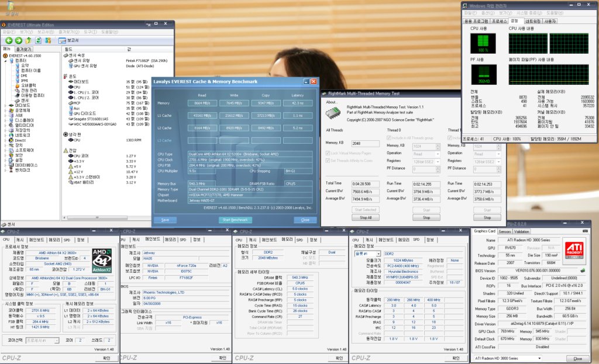
Task: Click Thread 0 PF Distance stepper arrows
Action: [438, 168]
